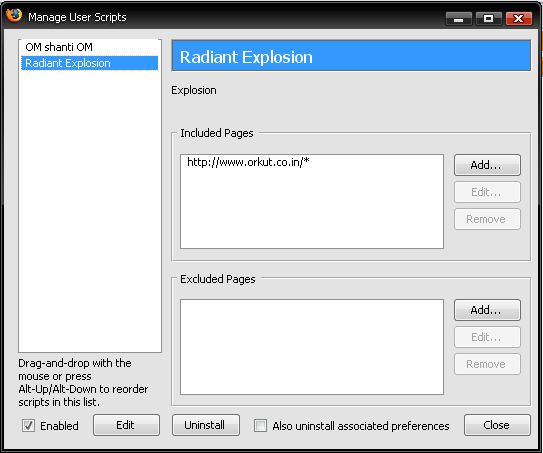Screen dimensions: 543x453
Task: Maximize the Manage User Scripts window
Action: point(488,19)
